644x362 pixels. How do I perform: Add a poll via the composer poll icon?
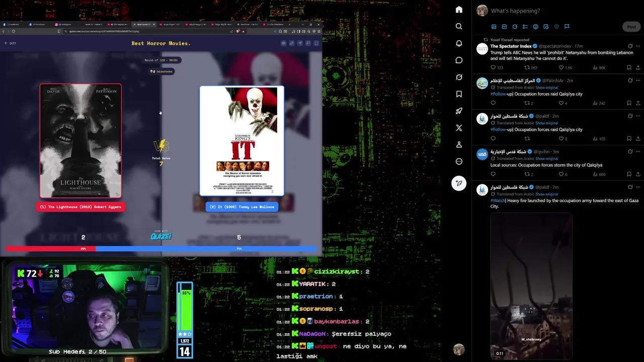(x=525, y=27)
